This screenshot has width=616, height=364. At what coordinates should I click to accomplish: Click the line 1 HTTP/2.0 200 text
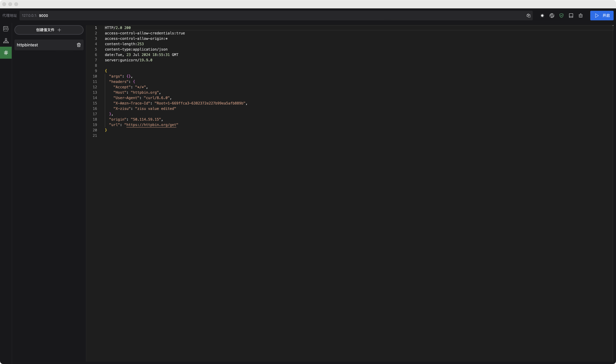coord(118,28)
